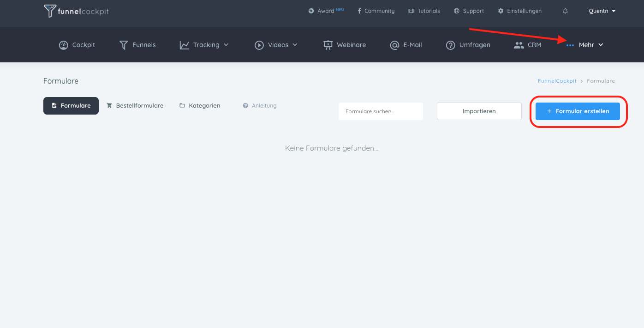Click the FunnelCockpit logo
Image resolution: width=644 pixels, height=328 pixels.
click(76, 11)
